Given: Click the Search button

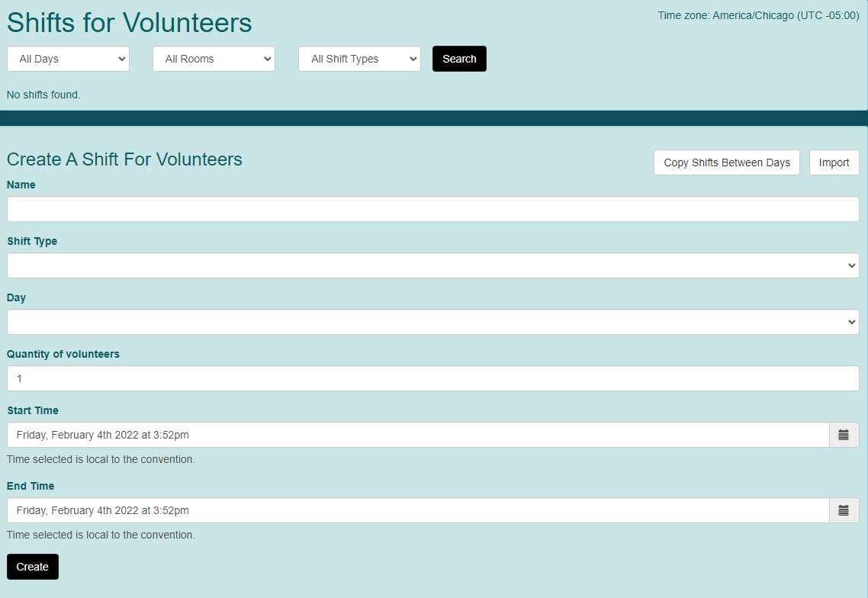Looking at the screenshot, I should [x=459, y=59].
